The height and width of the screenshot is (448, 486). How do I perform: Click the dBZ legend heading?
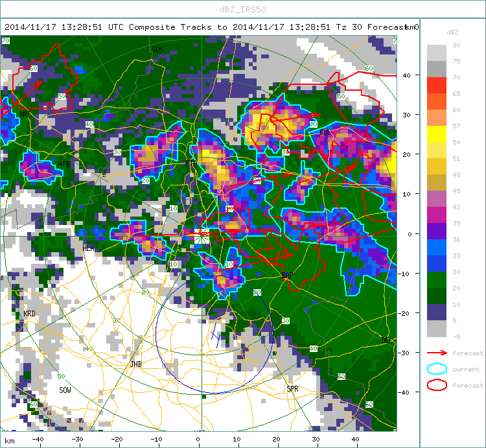click(x=452, y=32)
